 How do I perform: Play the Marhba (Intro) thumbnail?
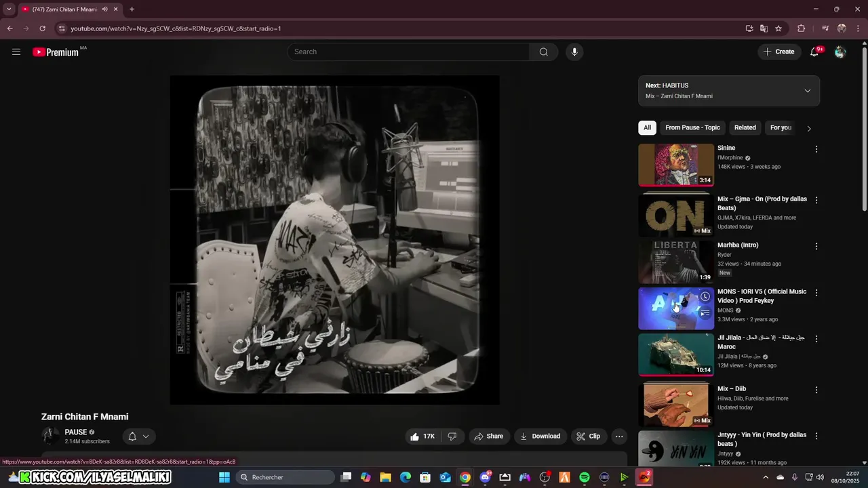pyautogui.click(x=676, y=262)
